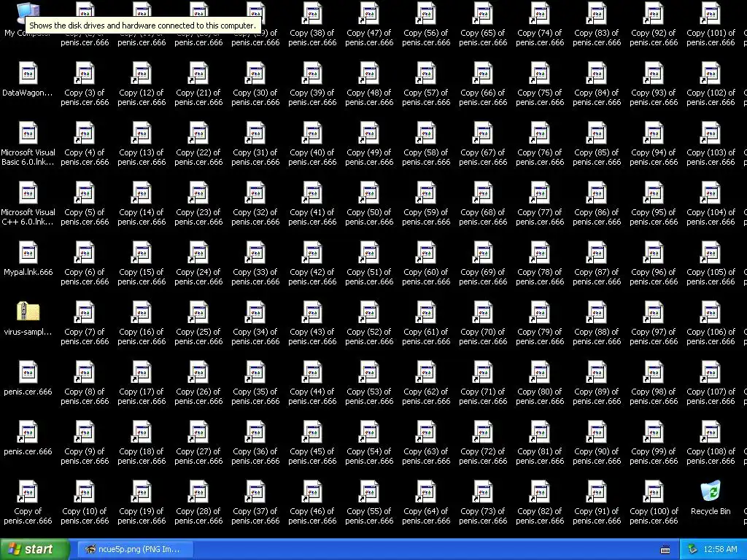Select the Mypal.lnk.666 desktop icon

28,253
